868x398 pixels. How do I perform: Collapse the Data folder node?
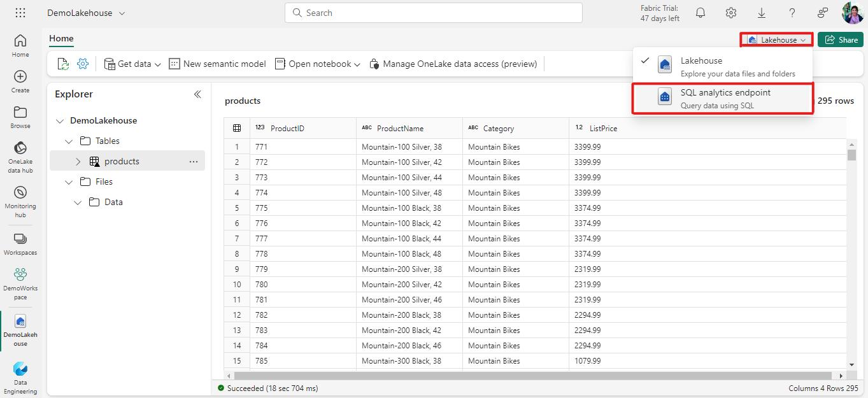coord(78,202)
